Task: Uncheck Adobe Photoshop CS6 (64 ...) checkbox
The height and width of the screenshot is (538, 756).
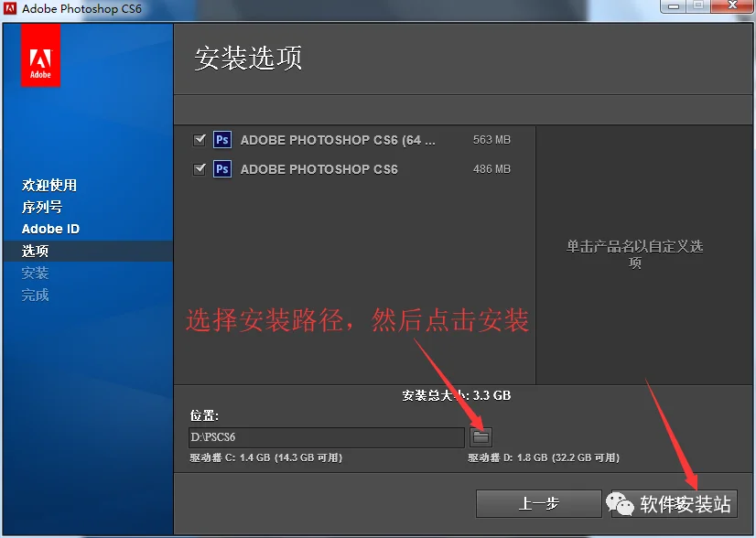Action: coord(200,140)
